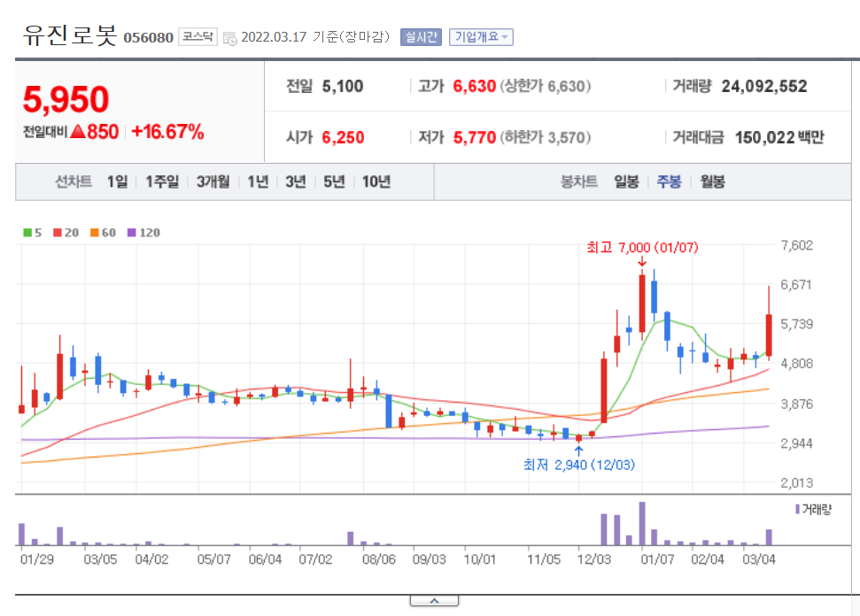Click the 12/03 date axis label

click(x=594, y=559)
